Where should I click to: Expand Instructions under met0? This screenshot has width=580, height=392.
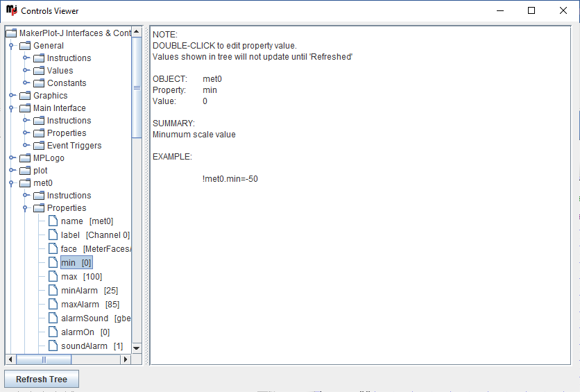tap(26, 195)
